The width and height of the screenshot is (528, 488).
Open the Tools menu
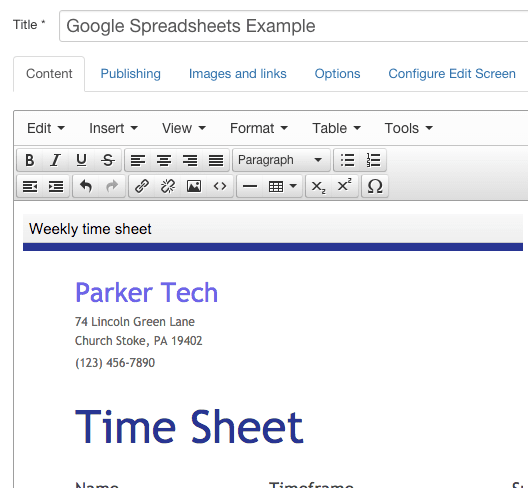tap(408, 128)
